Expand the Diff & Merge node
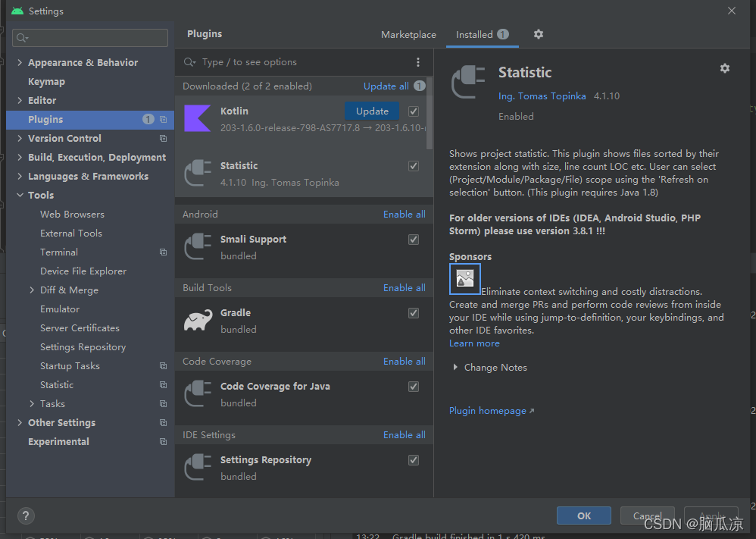 (32, 290)
